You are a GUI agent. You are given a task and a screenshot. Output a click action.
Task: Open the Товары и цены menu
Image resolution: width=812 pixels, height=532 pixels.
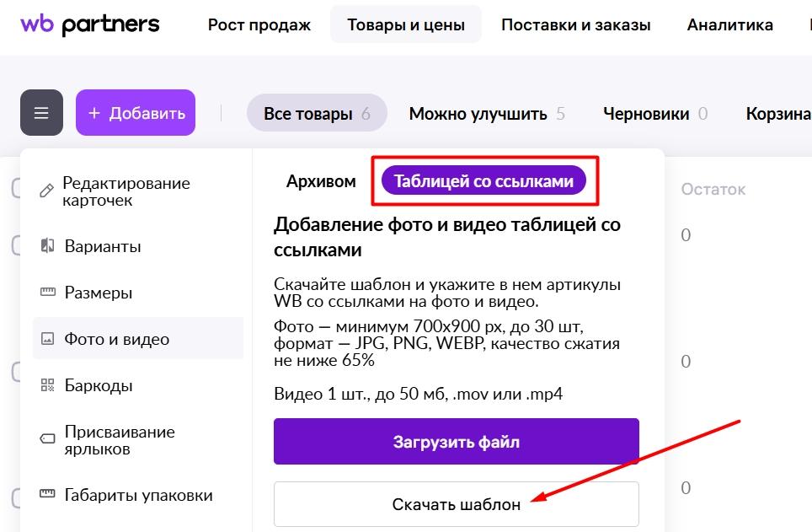406,24
